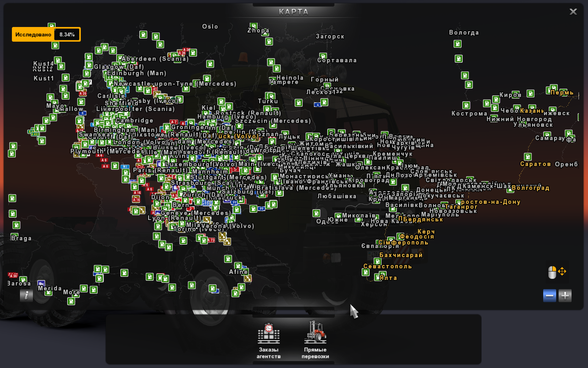Click the fuel station icon left of Одеса
Screen dimensions: 588x368
(x=316, y=213)
